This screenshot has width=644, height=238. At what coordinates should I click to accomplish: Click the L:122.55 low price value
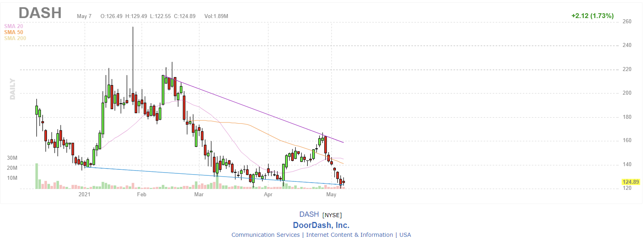tap(160, 16)
